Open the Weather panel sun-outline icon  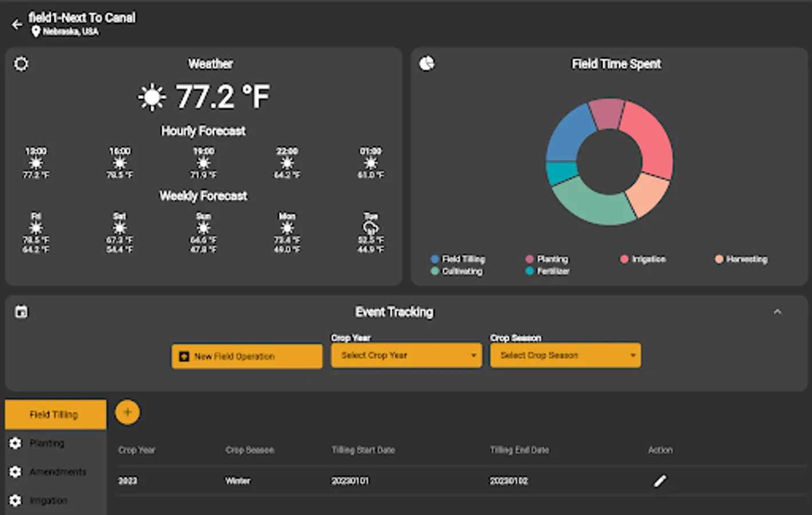[21, 64]
